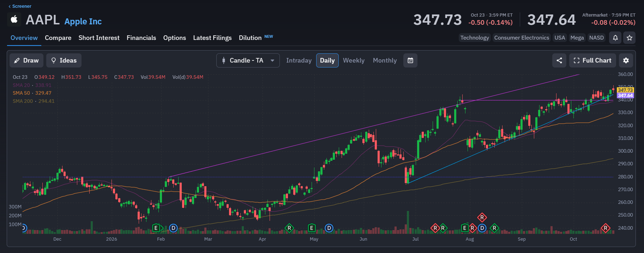Click the red R marker in October
644x253 pixels.
pyautogui.click(x=606, y=228)
